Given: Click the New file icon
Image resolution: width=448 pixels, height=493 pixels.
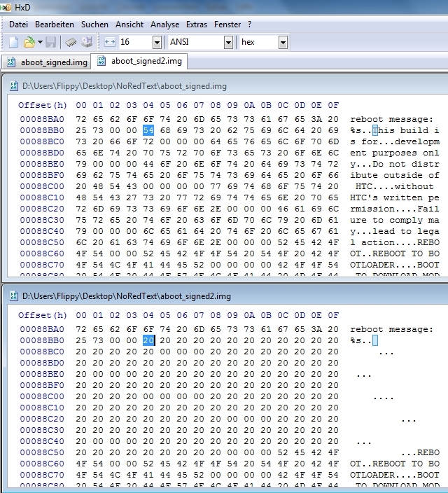Looking at the screenshot, I should tap(13, 42).
